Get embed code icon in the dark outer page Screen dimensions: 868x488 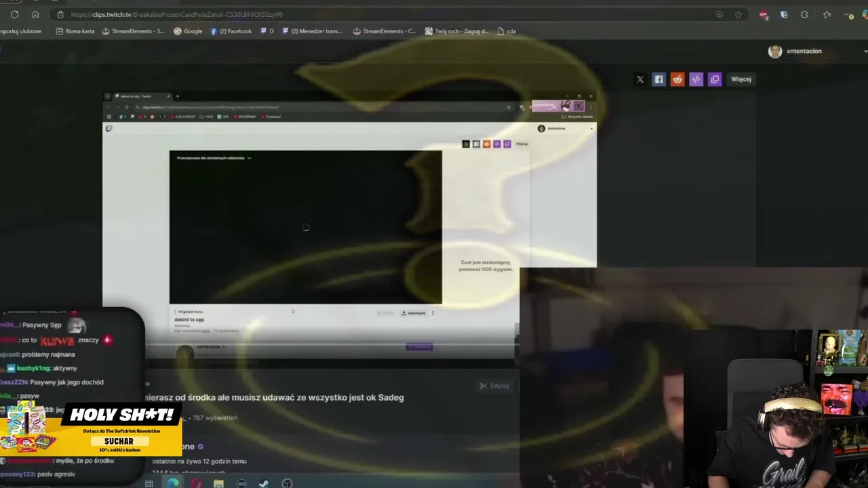pos(696,79)
